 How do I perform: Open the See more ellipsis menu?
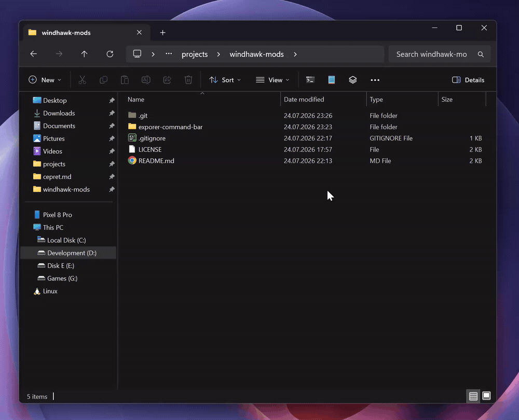pyautogui.click(x=375, y=80)
